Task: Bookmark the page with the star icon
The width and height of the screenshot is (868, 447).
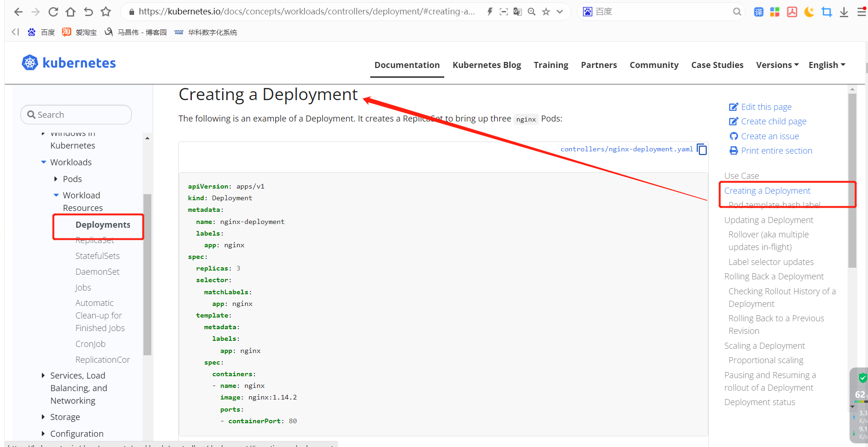Action: [x=106, y=12]
